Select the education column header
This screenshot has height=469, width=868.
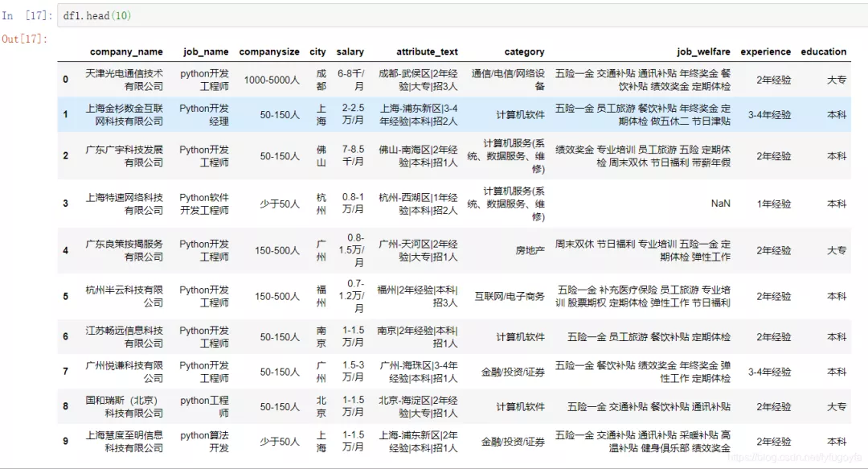824,51
